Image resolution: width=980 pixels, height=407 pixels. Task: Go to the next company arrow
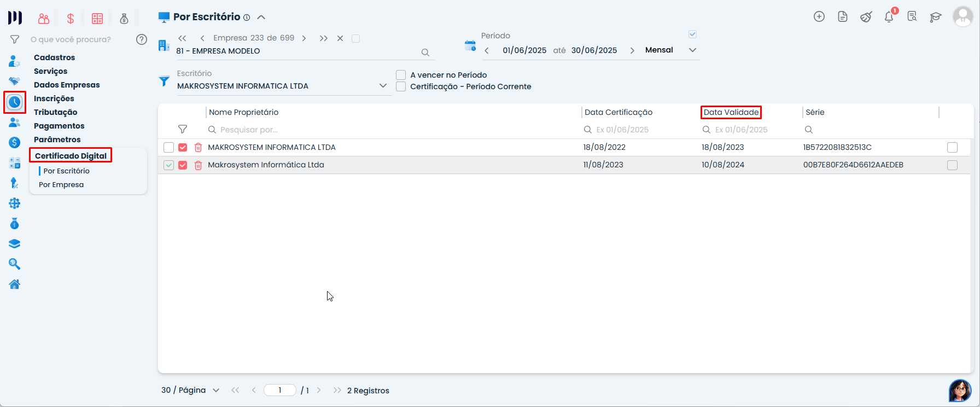point(304,38)
